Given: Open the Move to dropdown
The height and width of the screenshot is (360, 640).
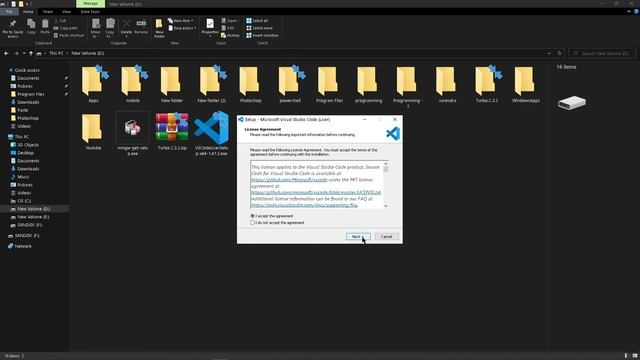Looking at the screenshot, I should coord(95,36).
